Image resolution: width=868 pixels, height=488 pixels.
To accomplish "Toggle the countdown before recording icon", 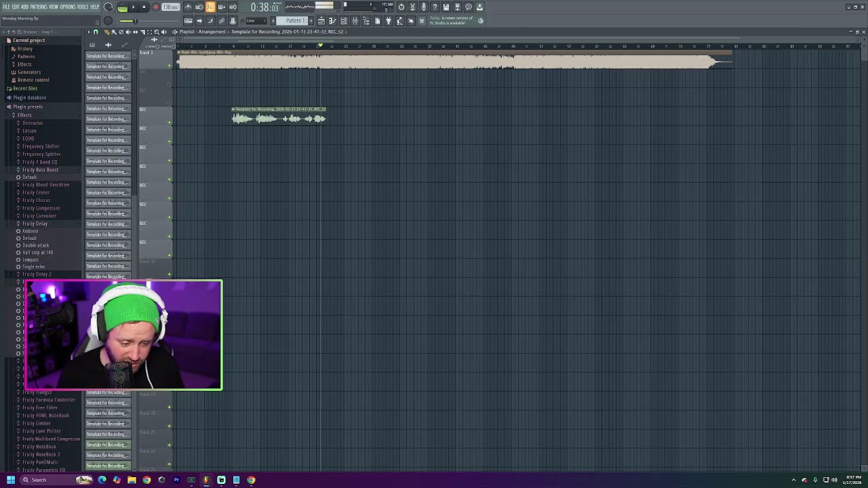I will pos(210,7).
